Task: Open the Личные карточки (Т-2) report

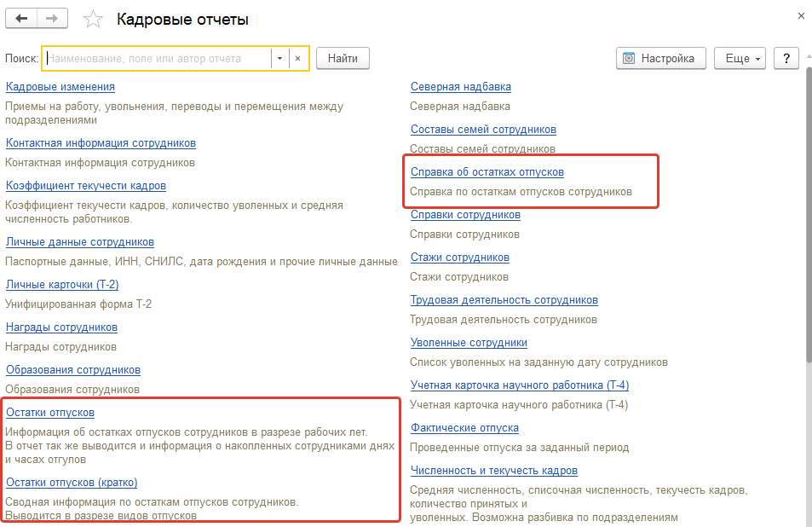Action: (62, 285)
